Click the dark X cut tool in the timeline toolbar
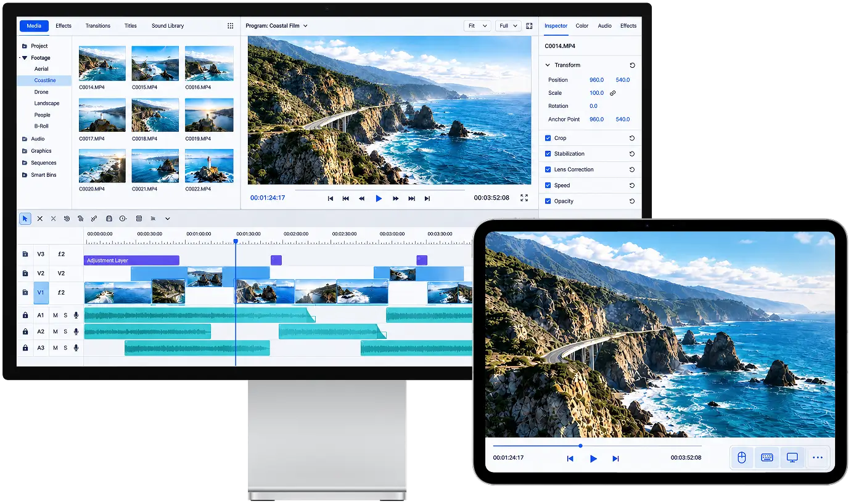 [x=39, y=219]
